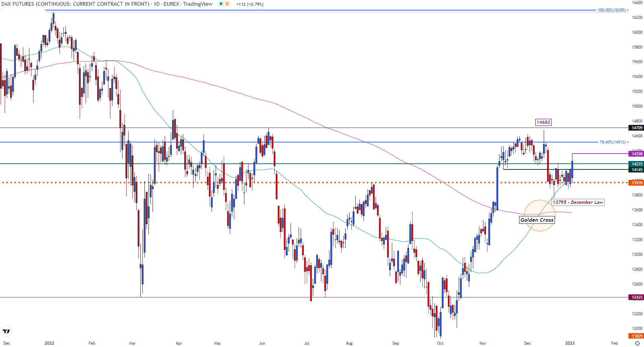Image resolution: width=644 pixels, height=347 pixels.
Task: Click the orange 11829 price label
Action: [x=637, y=336]
